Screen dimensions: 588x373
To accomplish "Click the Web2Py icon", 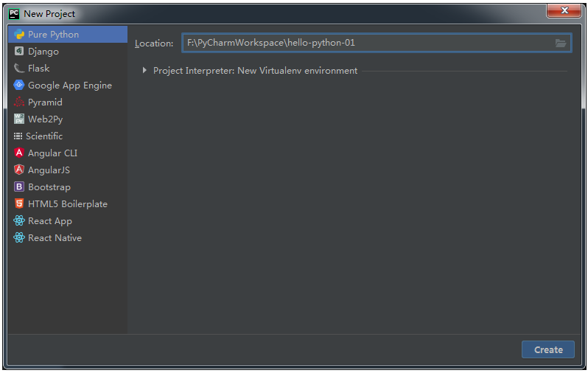I will point(19,119).
